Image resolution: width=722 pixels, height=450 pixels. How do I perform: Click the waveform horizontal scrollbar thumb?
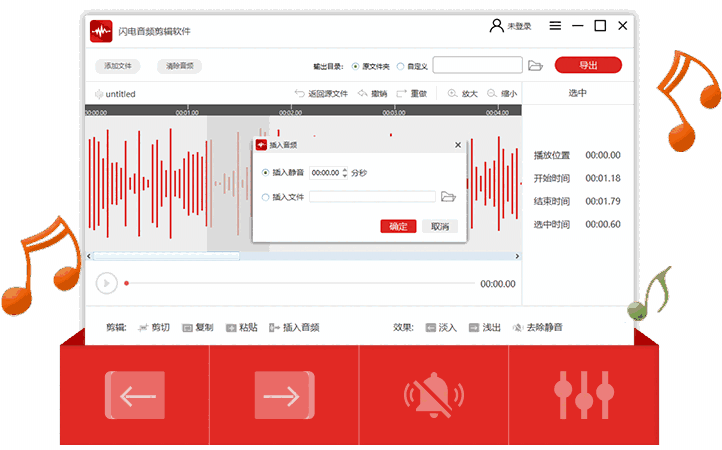(166, 256)
